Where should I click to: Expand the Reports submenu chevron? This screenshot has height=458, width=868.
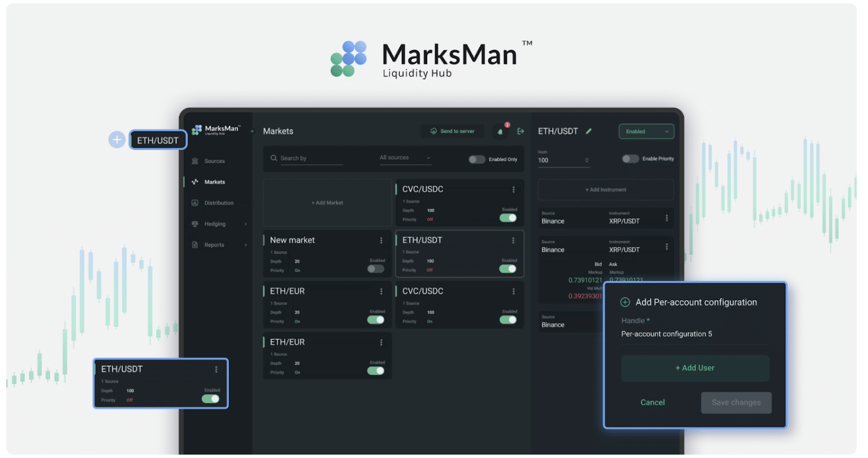245,245
